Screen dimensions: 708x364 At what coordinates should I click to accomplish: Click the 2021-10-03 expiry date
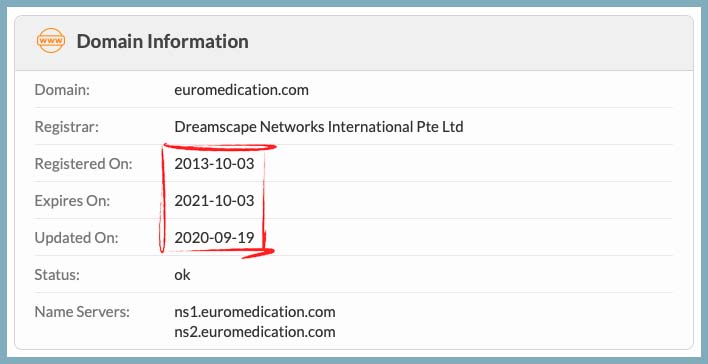pos(214,201)
